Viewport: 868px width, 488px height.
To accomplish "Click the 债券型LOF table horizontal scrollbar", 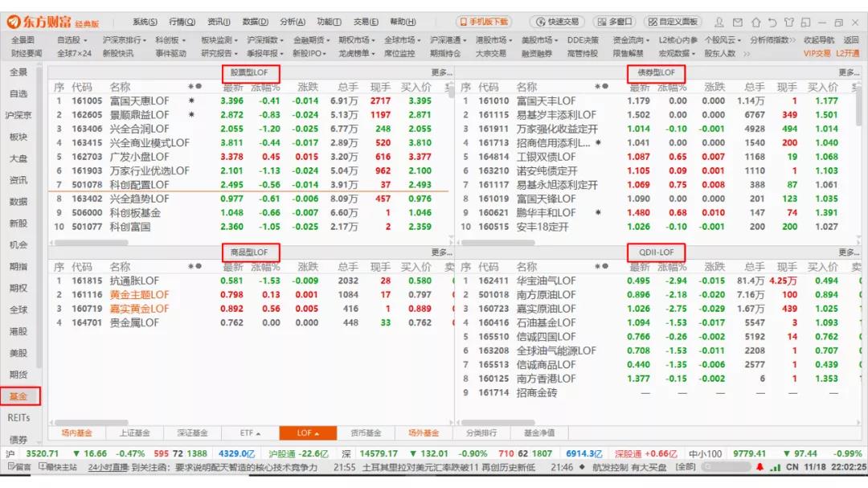I will tap(498, 243).
